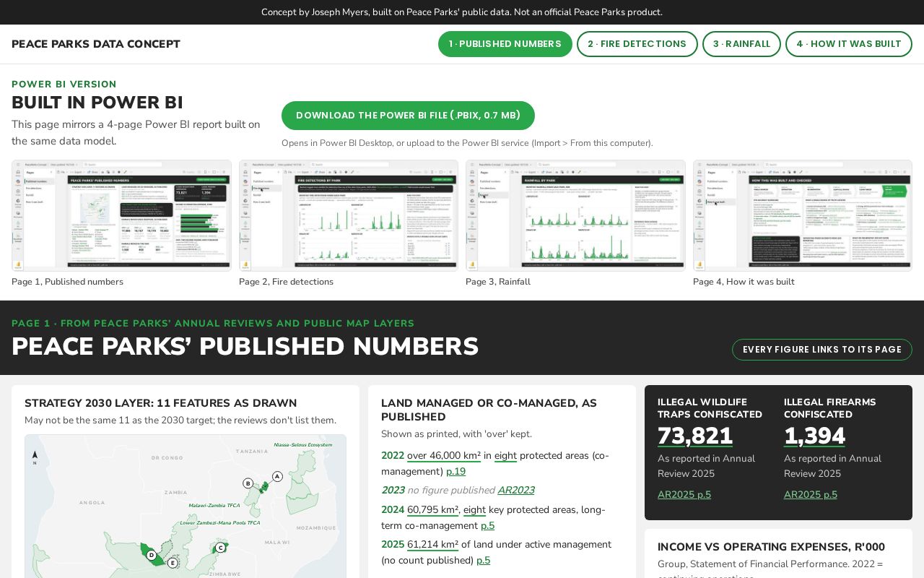This screenshot has height=578, width=924.
Task: Click the 1,394 firearms confiscated figure
Action: click(x=814, y=436)
